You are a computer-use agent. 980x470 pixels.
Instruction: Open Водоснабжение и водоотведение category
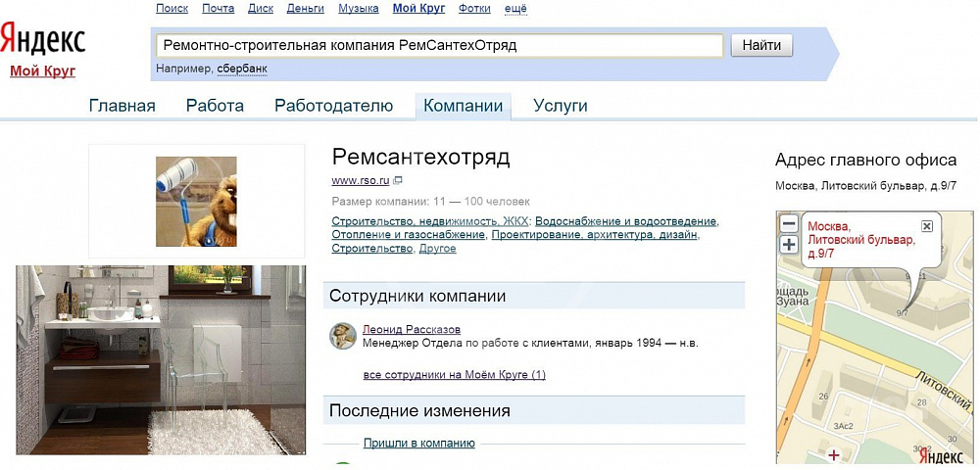[626, 221]
